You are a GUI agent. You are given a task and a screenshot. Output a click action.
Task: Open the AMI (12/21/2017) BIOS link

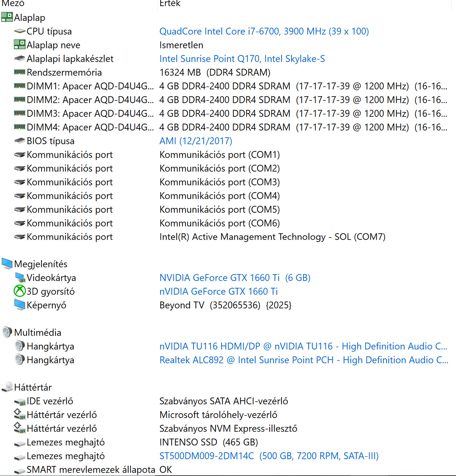(x=196, y=141)
